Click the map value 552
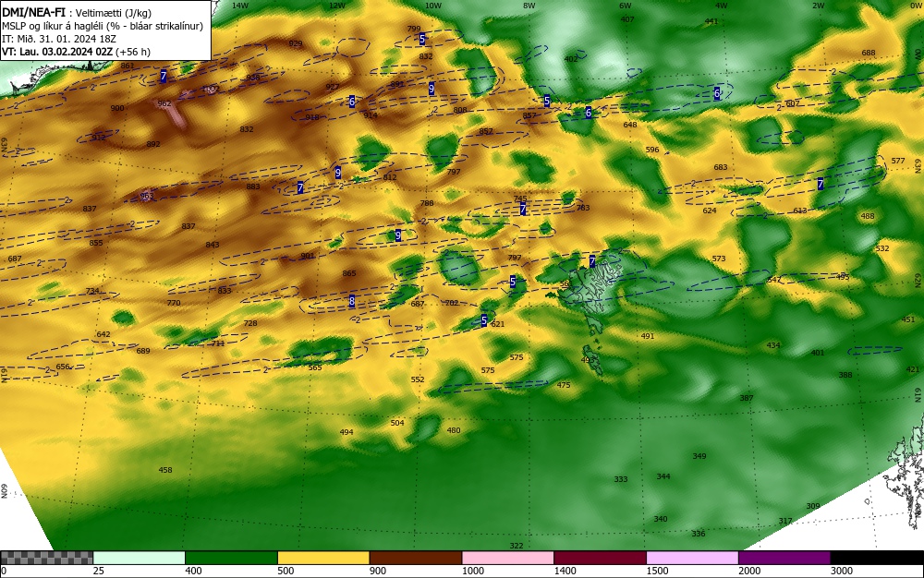This screenshot has height=578, width=924. click(x=418, y=379)
